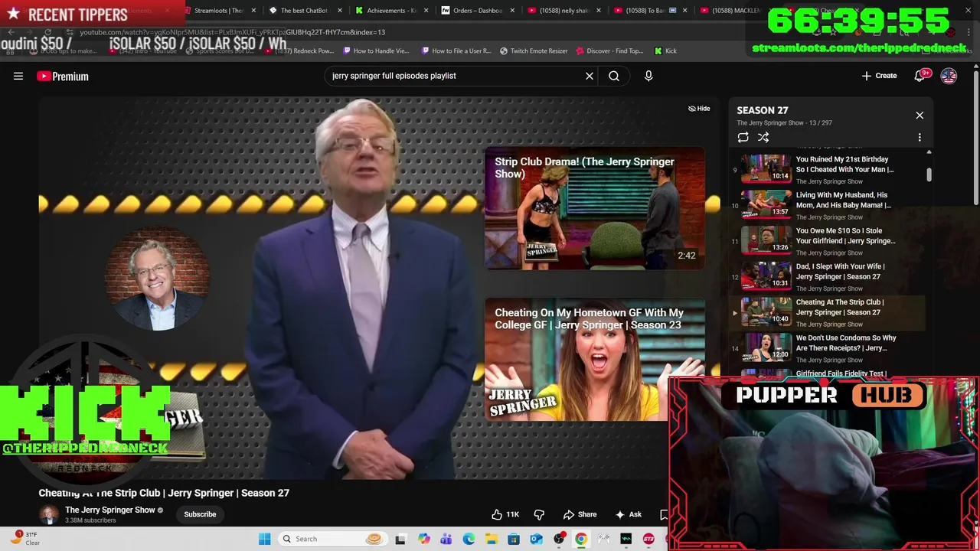Open File Explorer from taskbar

coord(491,539)
